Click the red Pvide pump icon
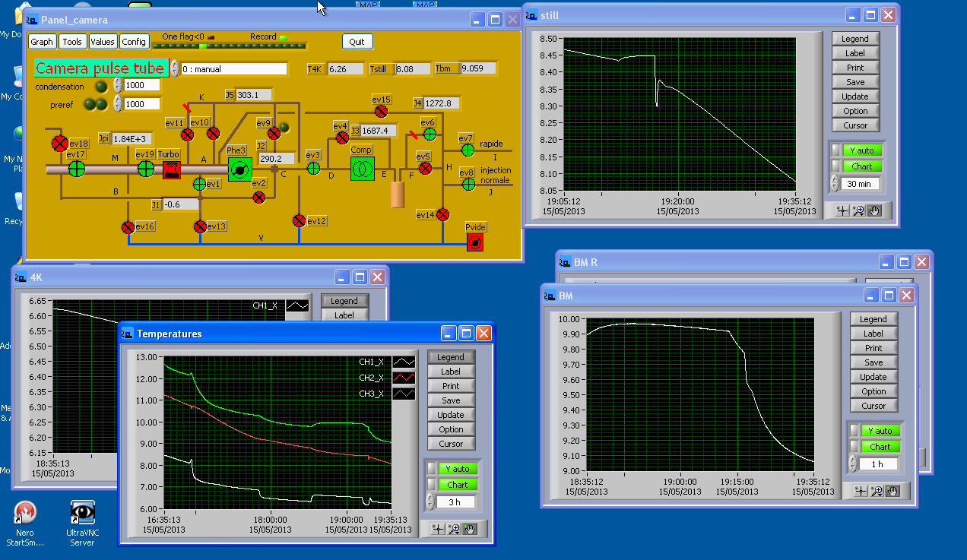967x560 pixels. [475, 242]
